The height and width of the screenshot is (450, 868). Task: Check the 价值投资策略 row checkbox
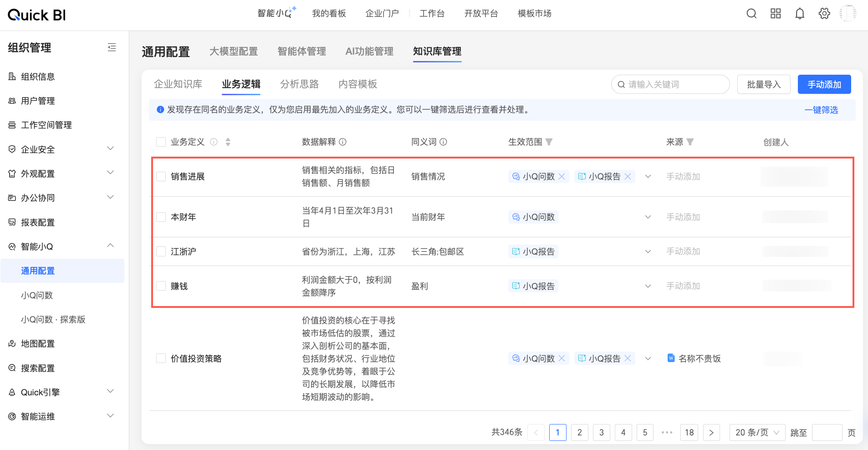pos(161,358)
